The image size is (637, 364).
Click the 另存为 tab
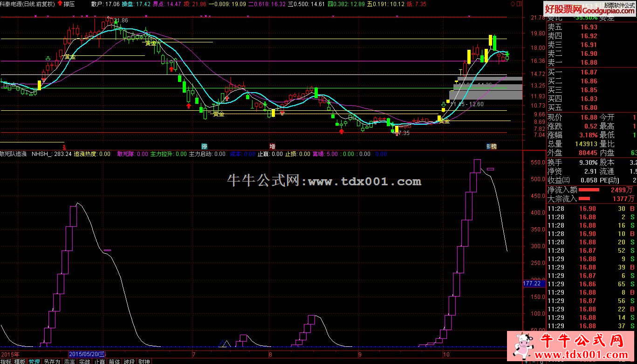pos(52,361)
